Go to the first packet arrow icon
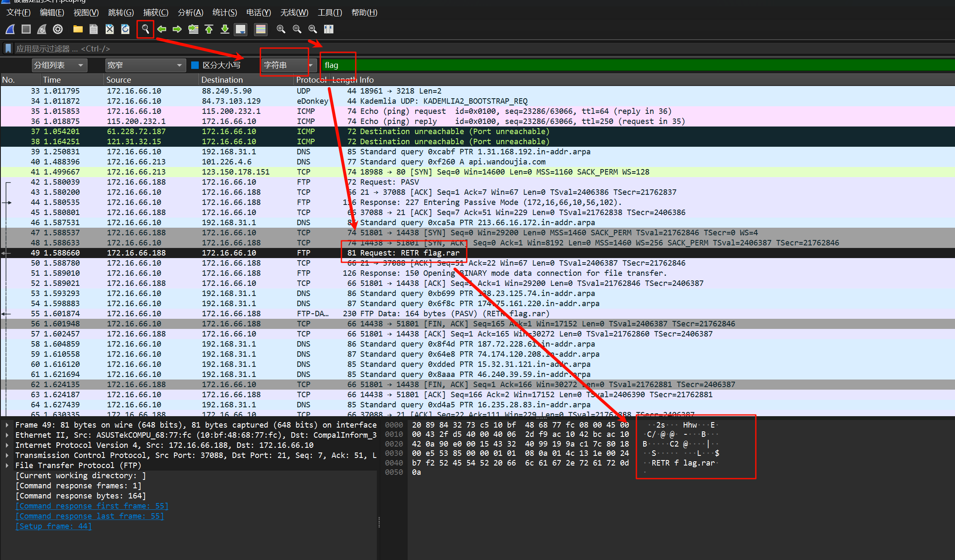 (x=209, y=29)
